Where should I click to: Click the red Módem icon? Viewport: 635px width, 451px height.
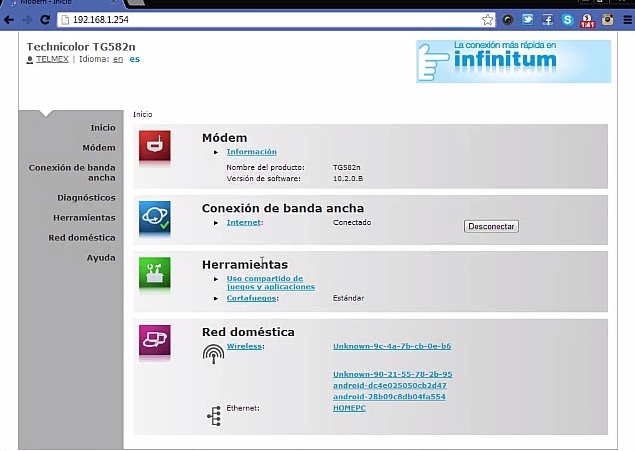(x=154, y=147)
